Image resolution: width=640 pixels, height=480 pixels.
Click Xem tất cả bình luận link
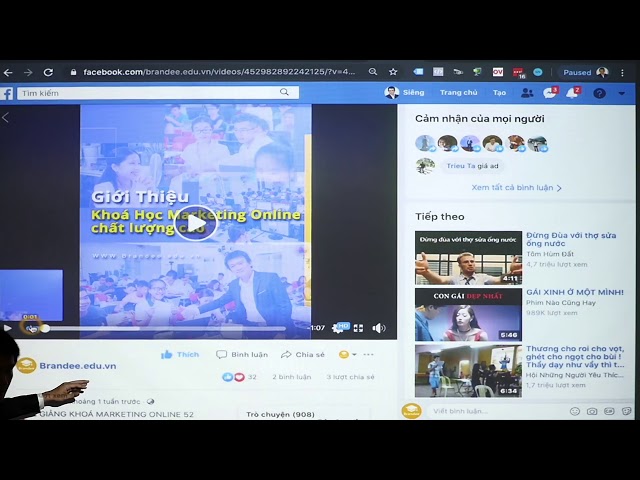tap(516, 188)
